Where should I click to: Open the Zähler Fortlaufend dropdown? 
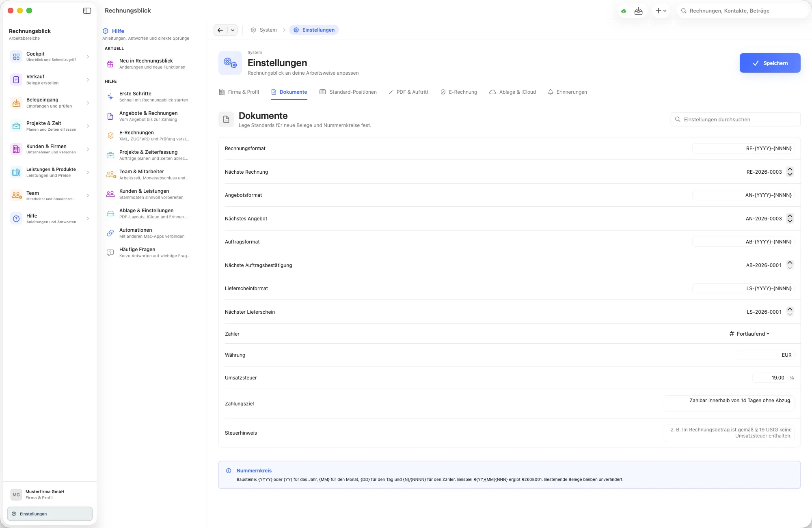click(749, 334)
